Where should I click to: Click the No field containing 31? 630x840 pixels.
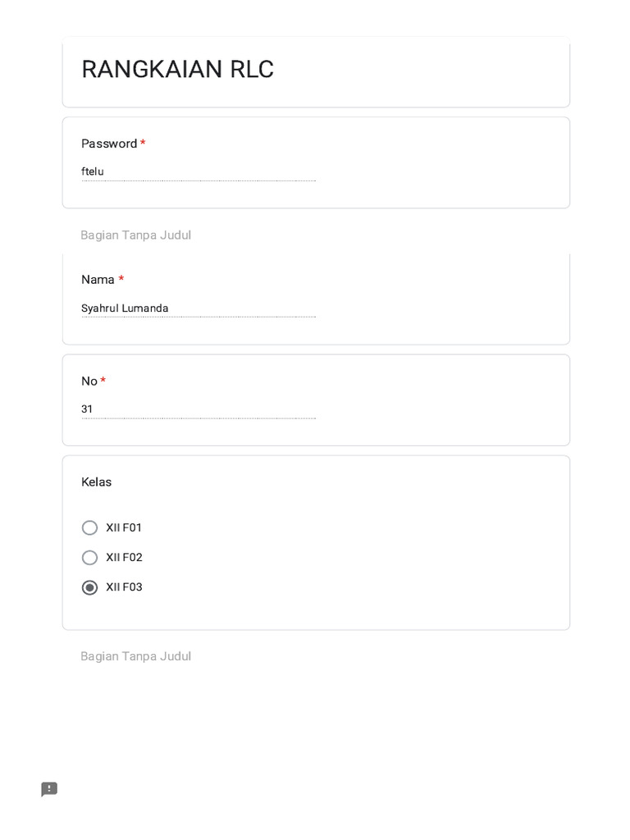(198, 409)
